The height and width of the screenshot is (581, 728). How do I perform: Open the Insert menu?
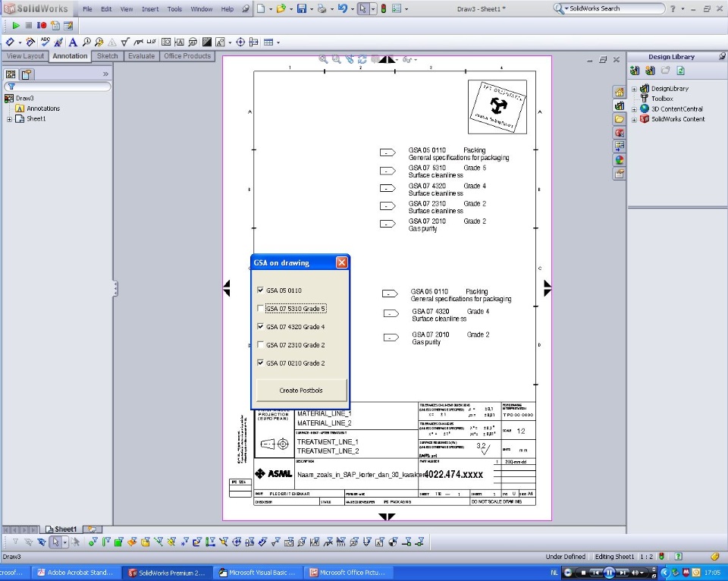[150, 9]
